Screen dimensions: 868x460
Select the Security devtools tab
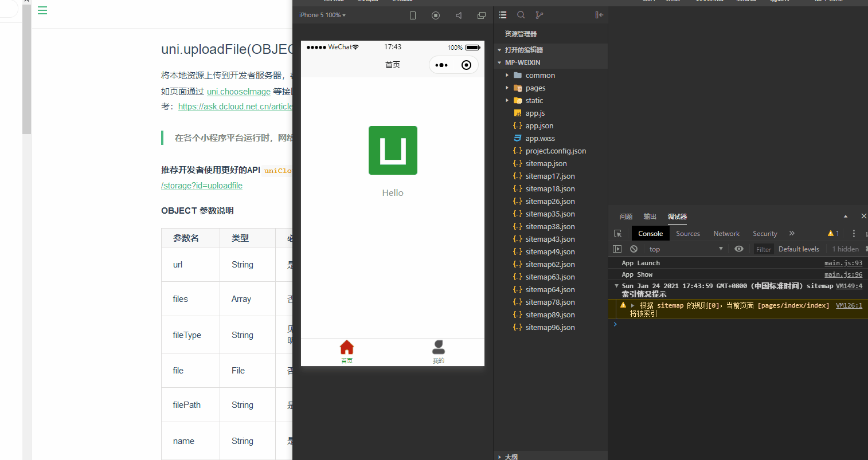point(765,233)
